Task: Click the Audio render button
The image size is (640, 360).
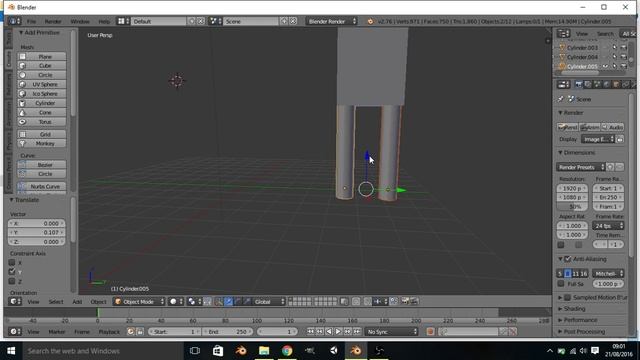Action: tap(613, 127)
